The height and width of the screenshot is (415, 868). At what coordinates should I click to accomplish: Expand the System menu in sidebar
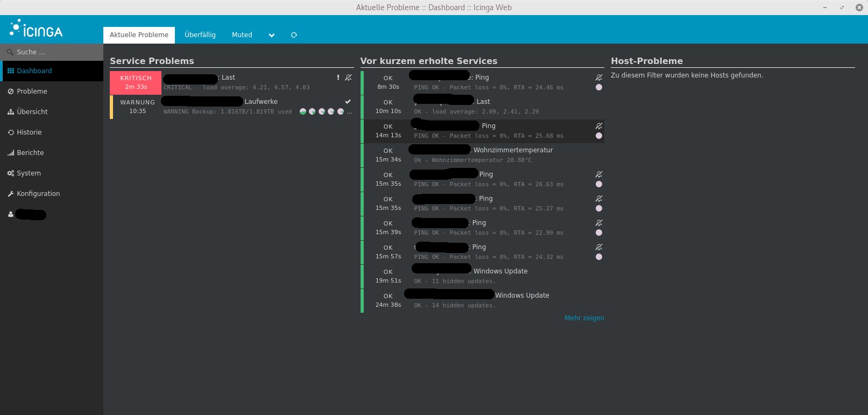pyautogui.click(x=29, y=173)
